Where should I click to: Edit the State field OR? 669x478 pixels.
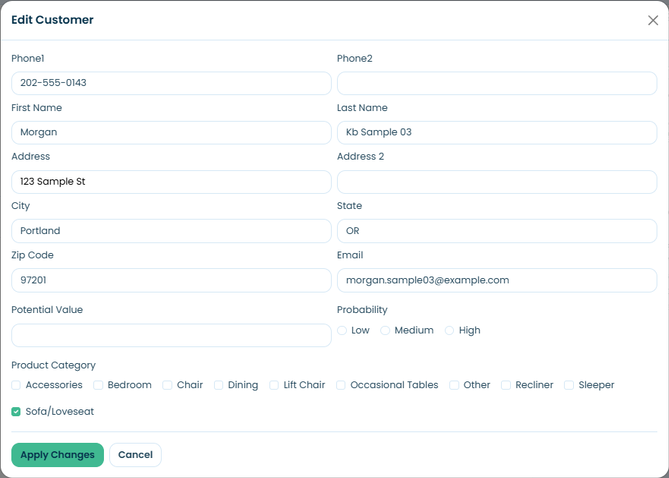tap(497, 231)
